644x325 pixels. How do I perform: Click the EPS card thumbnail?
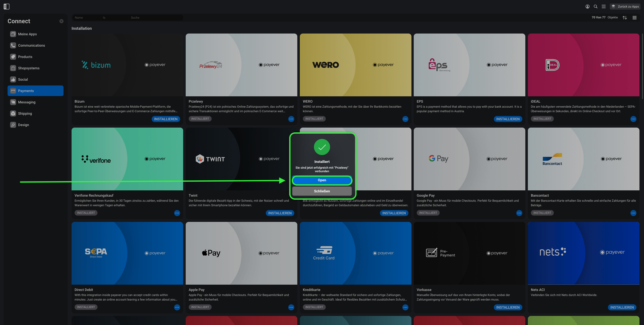[469, 65]
